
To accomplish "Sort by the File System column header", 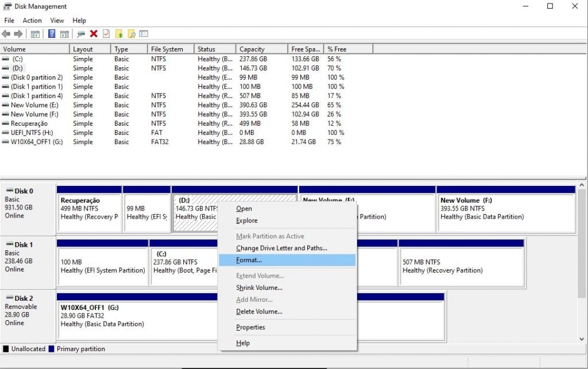I will coord(167,49).
